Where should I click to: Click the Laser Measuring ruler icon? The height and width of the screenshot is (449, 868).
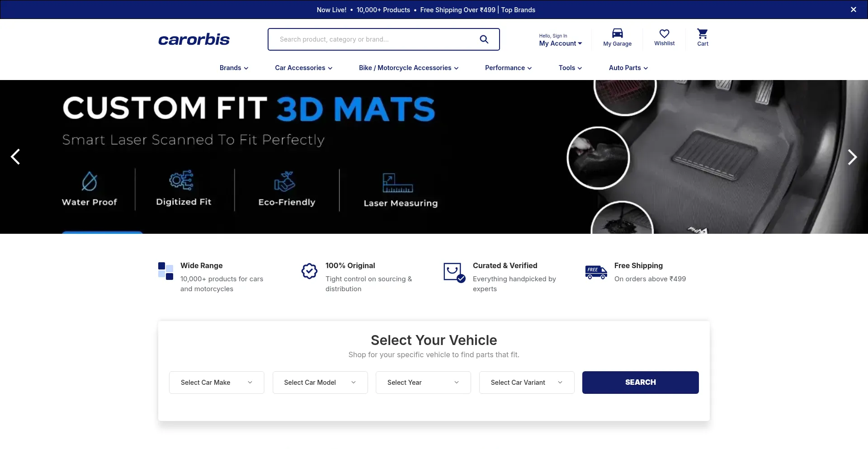pyautogui.click(x=397, y=183)
